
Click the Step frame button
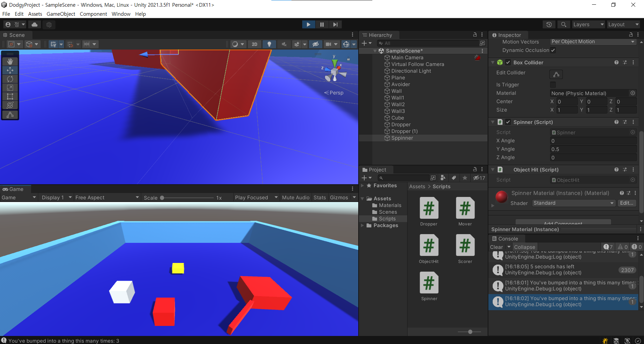pyautogui.click(x=335, y=24)
